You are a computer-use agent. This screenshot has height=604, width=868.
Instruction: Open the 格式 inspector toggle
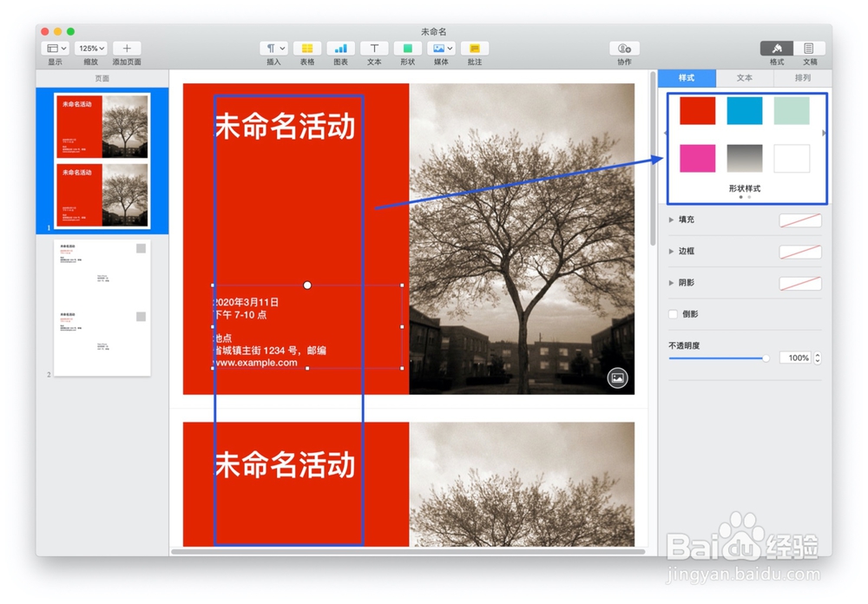point(779,49)
